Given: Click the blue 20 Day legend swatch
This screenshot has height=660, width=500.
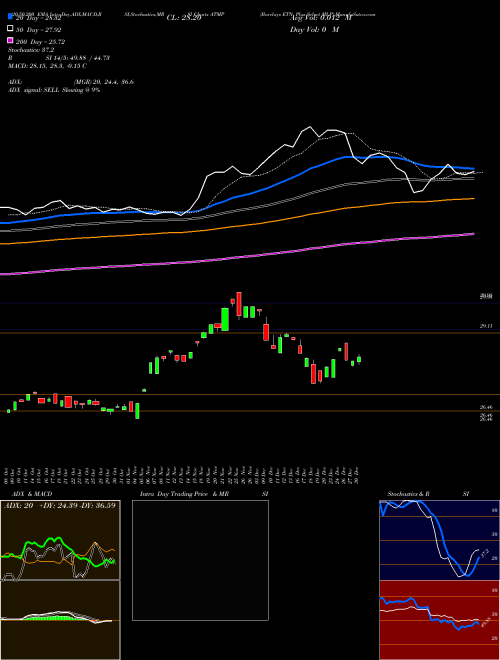Looking at the screenshot, I should point(10,16).
